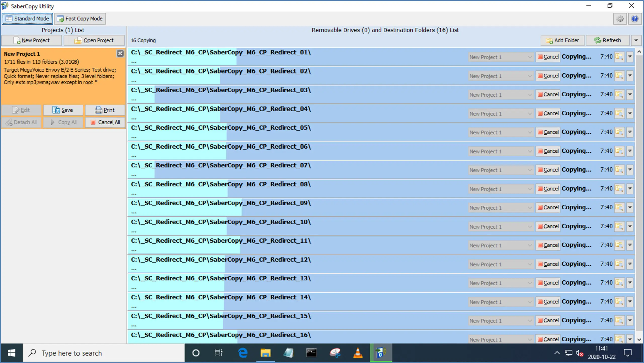Cancel copying to Redirect_16

(548, 339)
